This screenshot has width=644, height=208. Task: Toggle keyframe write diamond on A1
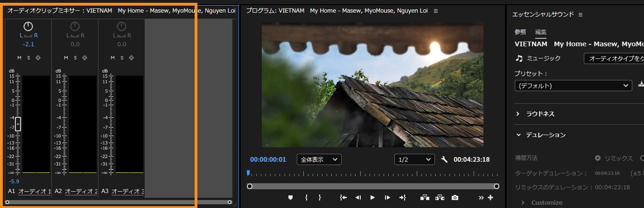(x=38, y=58)
